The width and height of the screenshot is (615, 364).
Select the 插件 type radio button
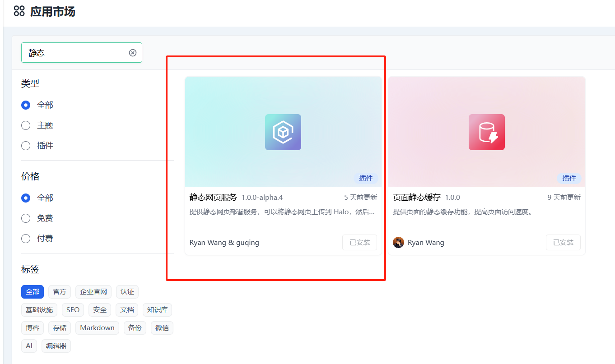coord(26,146)
